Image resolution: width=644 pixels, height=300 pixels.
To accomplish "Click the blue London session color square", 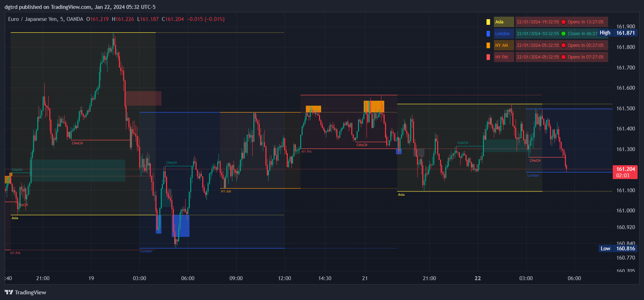I will click(488, 34).
